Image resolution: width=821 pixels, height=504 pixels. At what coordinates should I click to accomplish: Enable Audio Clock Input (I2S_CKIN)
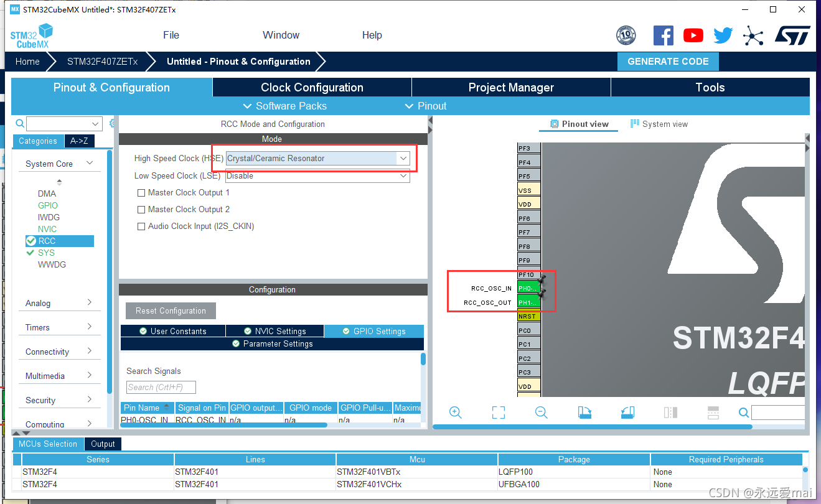click(x=141, y=226)
